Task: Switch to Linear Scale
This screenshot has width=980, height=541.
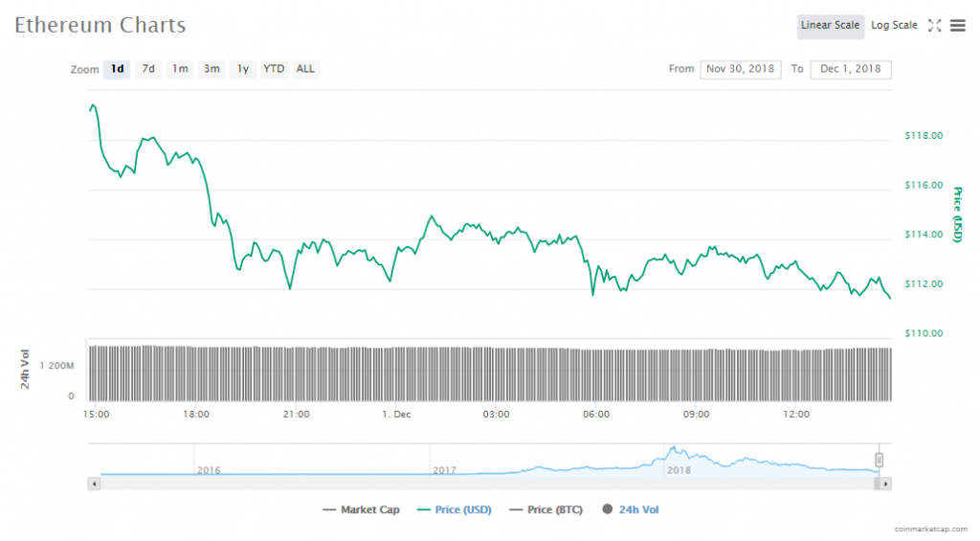Action: coord(830,26)
